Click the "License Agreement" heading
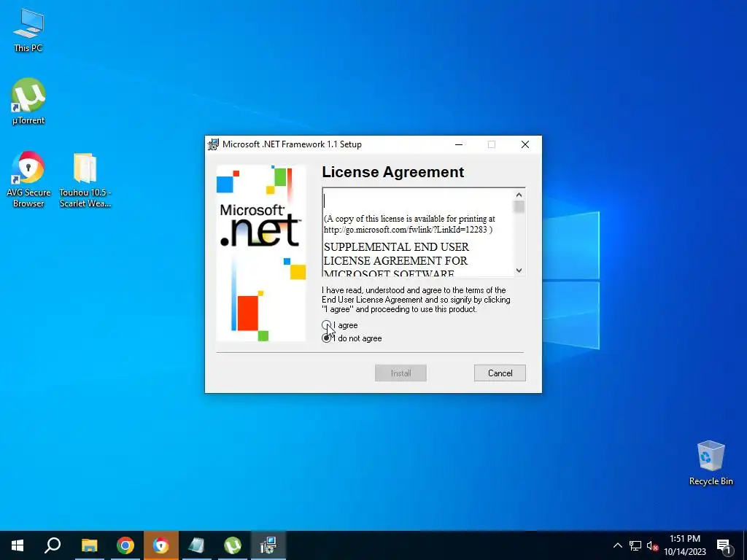The height and width of the screenshot is (560, 747). 393,172
